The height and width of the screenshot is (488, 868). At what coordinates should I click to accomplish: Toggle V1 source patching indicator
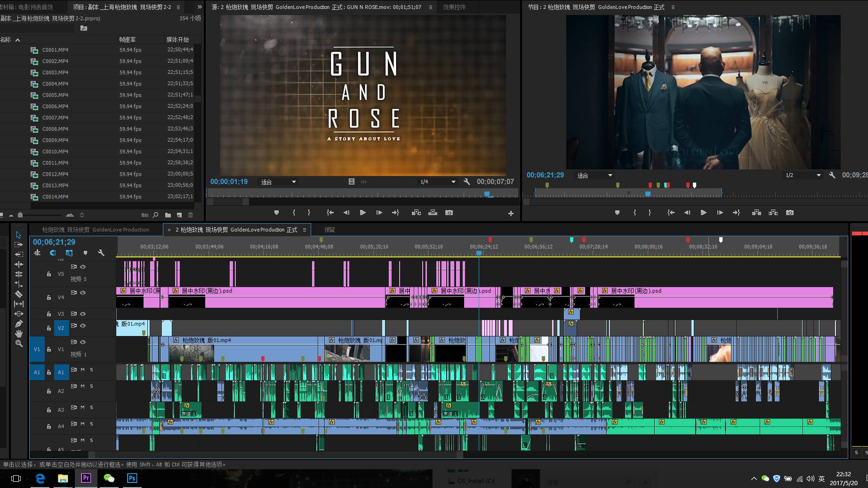click(37, 349)
